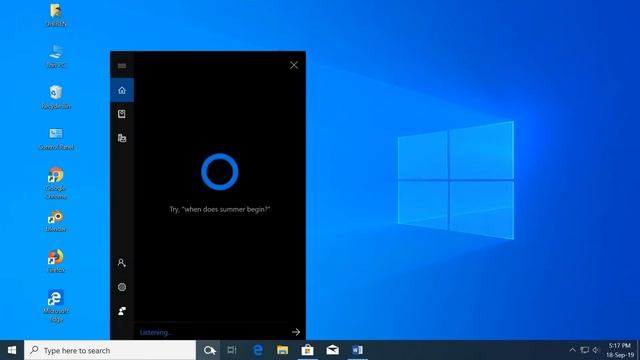Select the Recycle Bin desktop icon
Viewport: 640px width, 360px height.
point(56,97)
